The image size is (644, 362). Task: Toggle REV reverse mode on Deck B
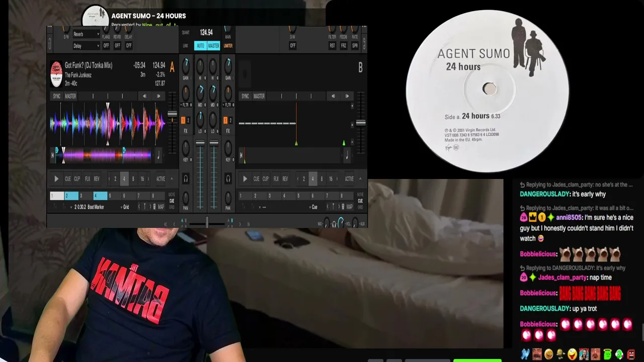pyautogui.click(x=285, y=179)
